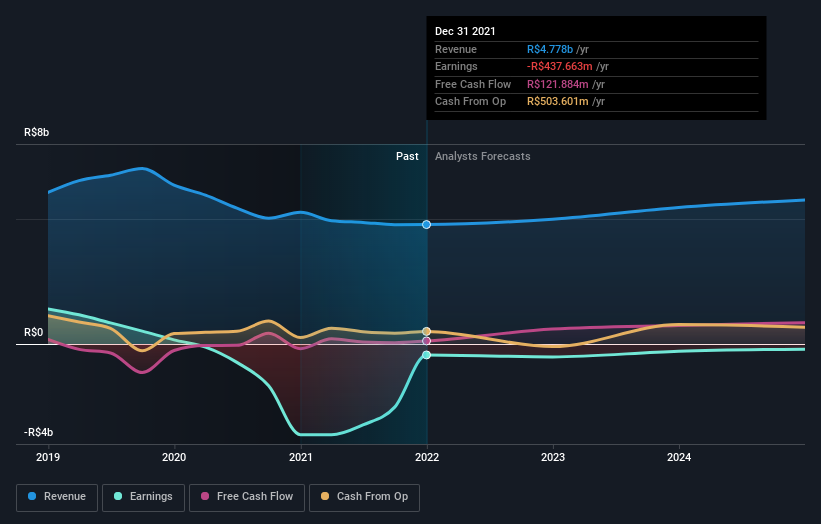Click the R$503.601m cash from op value
The width and height of the screenshot is (821, 524).
click(558, 102)
